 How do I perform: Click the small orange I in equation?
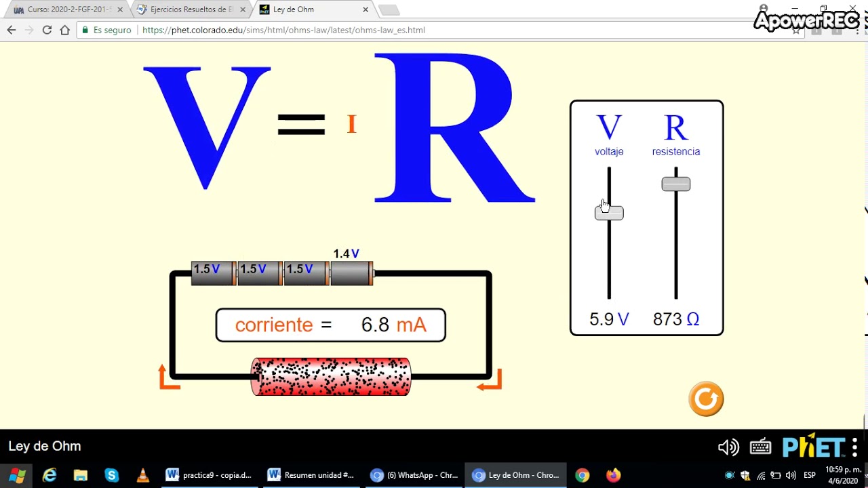[x=351, y=124]
